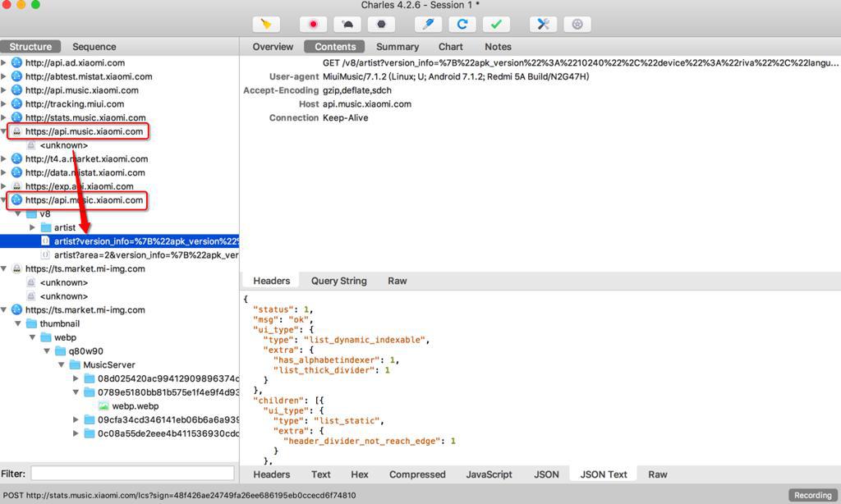Toggle the red record button in toolbar
The image size is (841, 504).
[x=313, y=24]
